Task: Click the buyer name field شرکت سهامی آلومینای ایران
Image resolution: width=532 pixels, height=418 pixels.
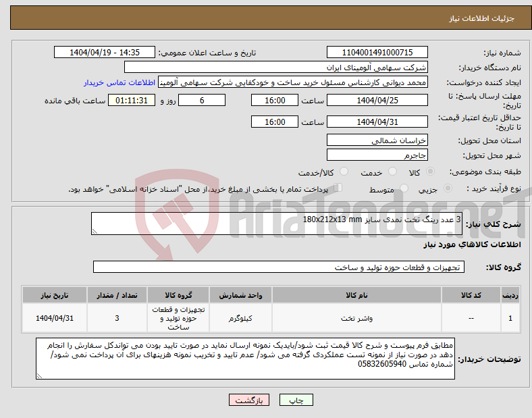Action: point(275,67)
